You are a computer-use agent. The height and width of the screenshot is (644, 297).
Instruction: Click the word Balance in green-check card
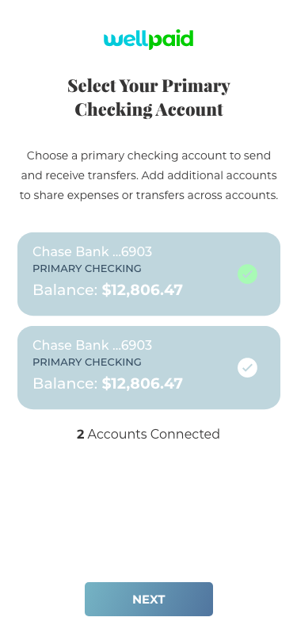[x=65, y=290]
